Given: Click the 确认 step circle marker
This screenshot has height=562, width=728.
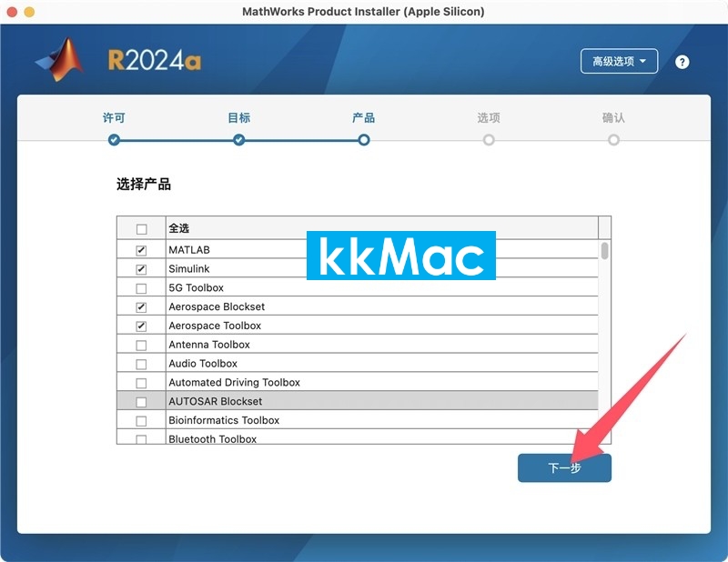Looking at the screenshot, I should coord(613,140).
